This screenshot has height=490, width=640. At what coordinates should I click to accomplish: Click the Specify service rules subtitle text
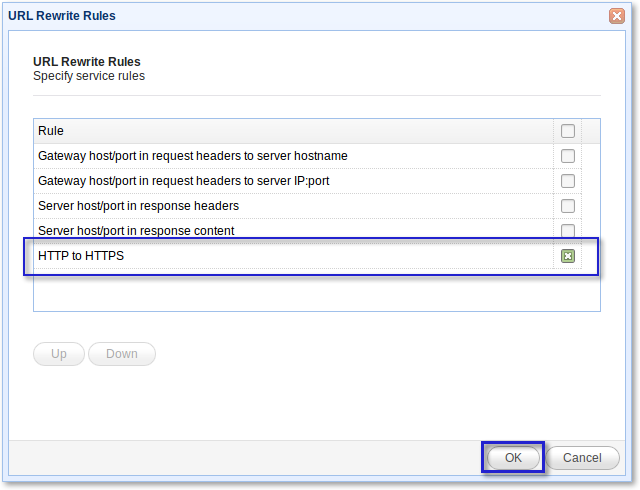click(89, 76)
